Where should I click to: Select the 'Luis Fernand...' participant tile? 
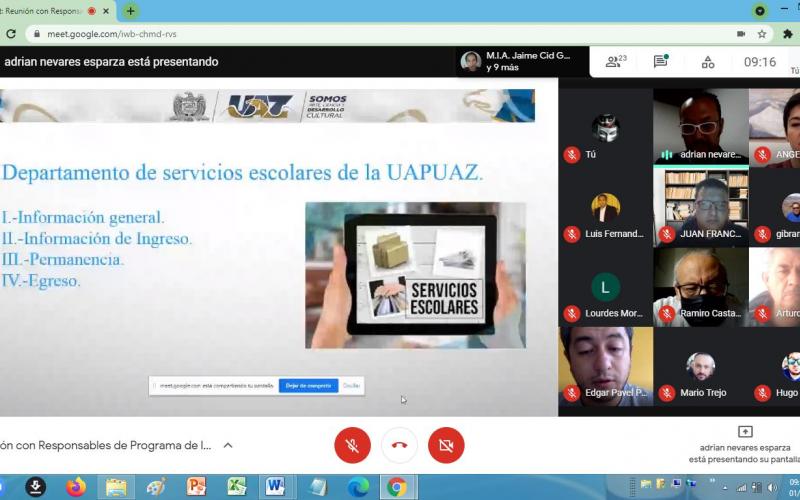click(606, 208)
